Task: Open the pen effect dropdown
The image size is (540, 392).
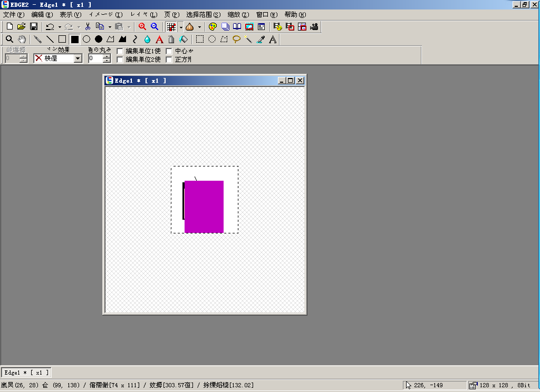Action: pyautogui.click(x=78, y=58)
